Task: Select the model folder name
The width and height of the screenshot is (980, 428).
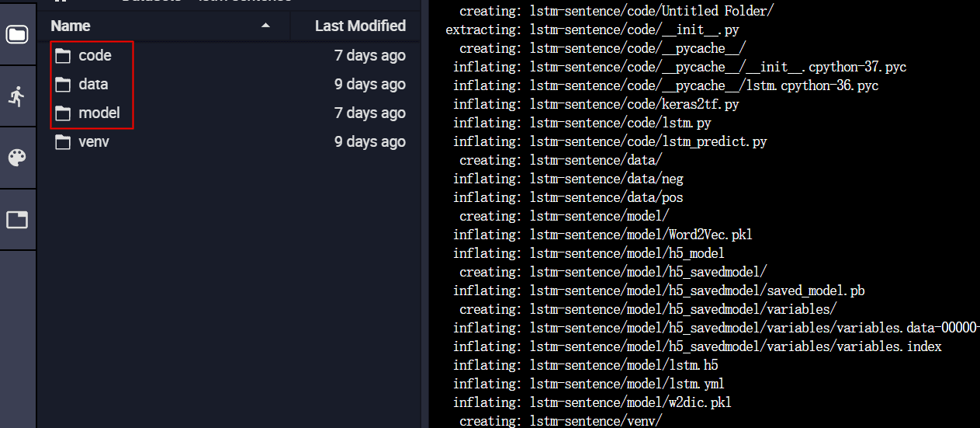Action: coord(99,113)
